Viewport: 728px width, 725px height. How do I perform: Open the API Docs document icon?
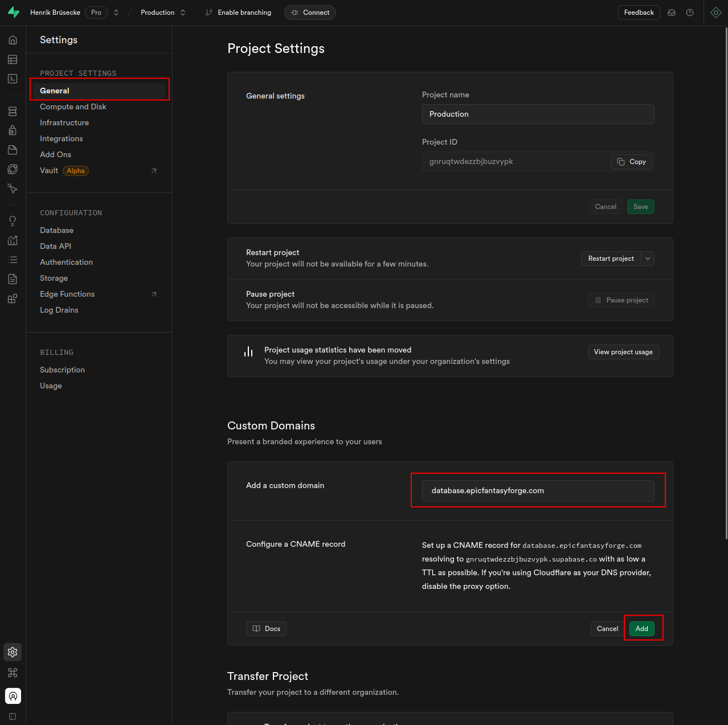(13, 279)
